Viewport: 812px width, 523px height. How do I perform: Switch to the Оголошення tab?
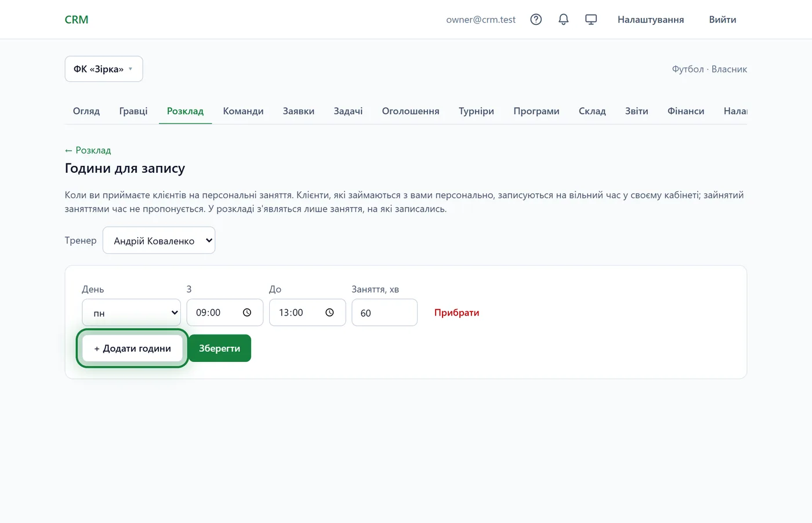coord(411,111)
